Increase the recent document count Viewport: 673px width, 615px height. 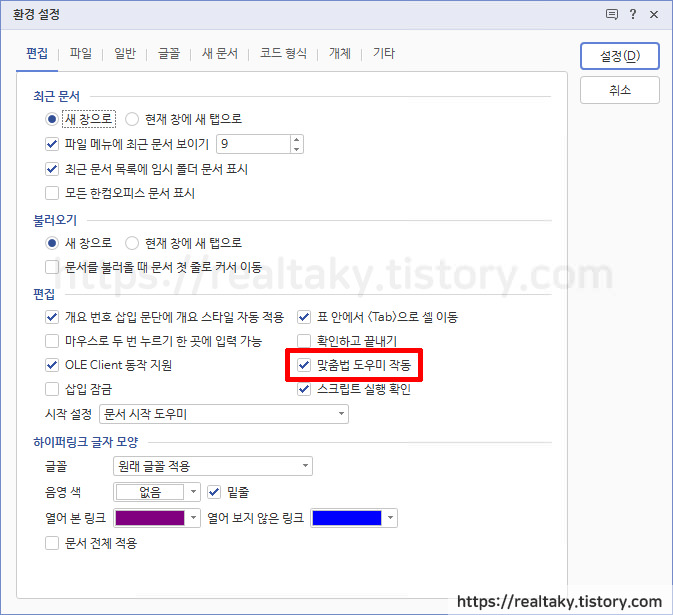coord(297,139)
